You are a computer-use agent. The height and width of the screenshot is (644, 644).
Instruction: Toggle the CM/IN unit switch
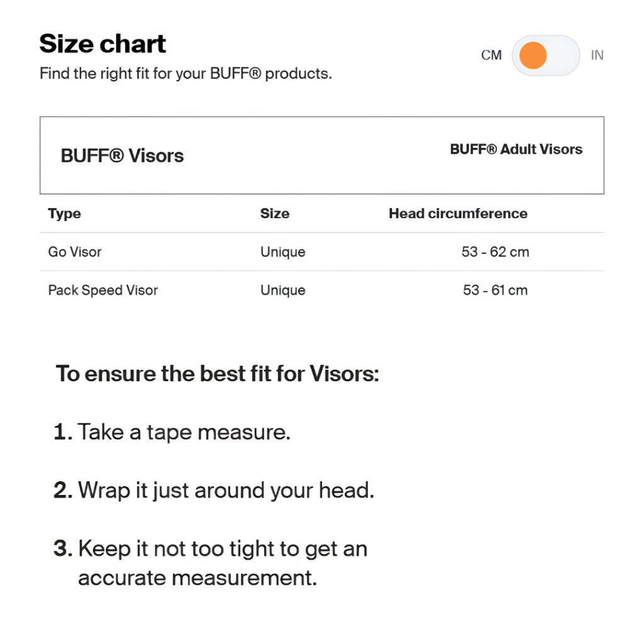click(545, 55)
